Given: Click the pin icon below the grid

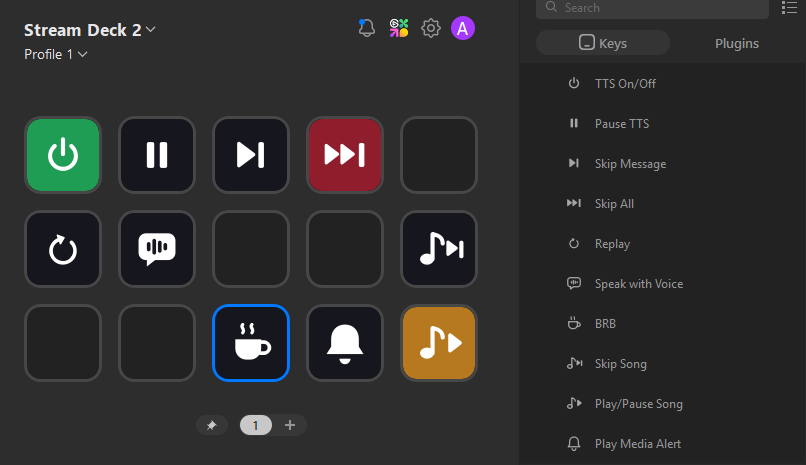Looking at the screenshot, I should click(x=211, y=425).
